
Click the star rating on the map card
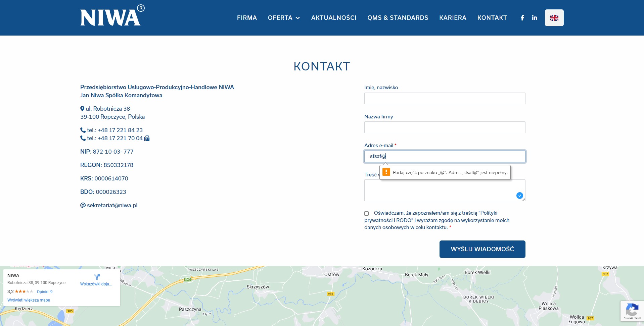pyautogui.click(x=24, y=291)
